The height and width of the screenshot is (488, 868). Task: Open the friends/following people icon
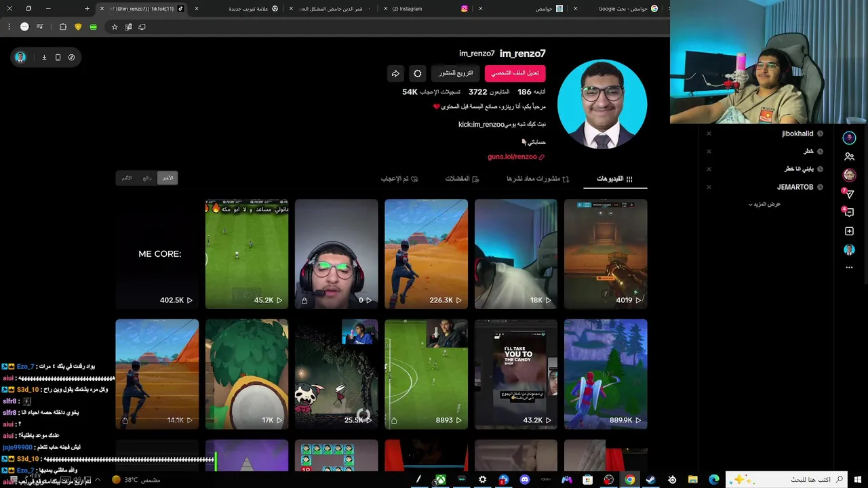849,157
